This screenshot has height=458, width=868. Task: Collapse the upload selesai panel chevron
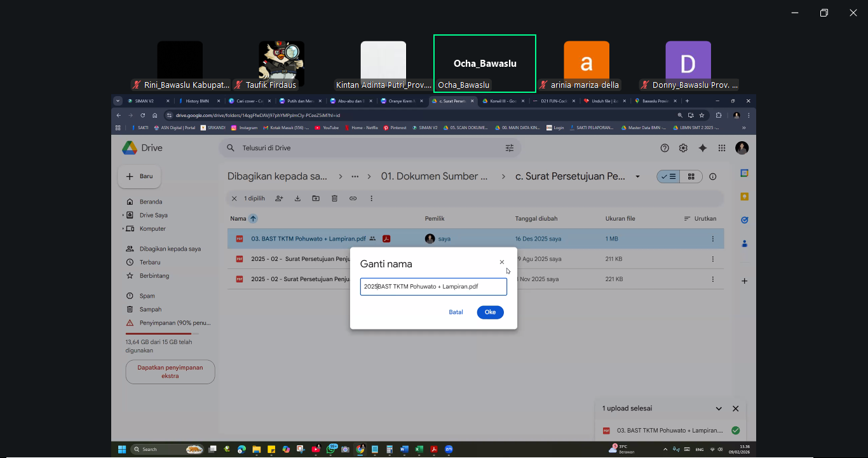click(x=719, y=409)
